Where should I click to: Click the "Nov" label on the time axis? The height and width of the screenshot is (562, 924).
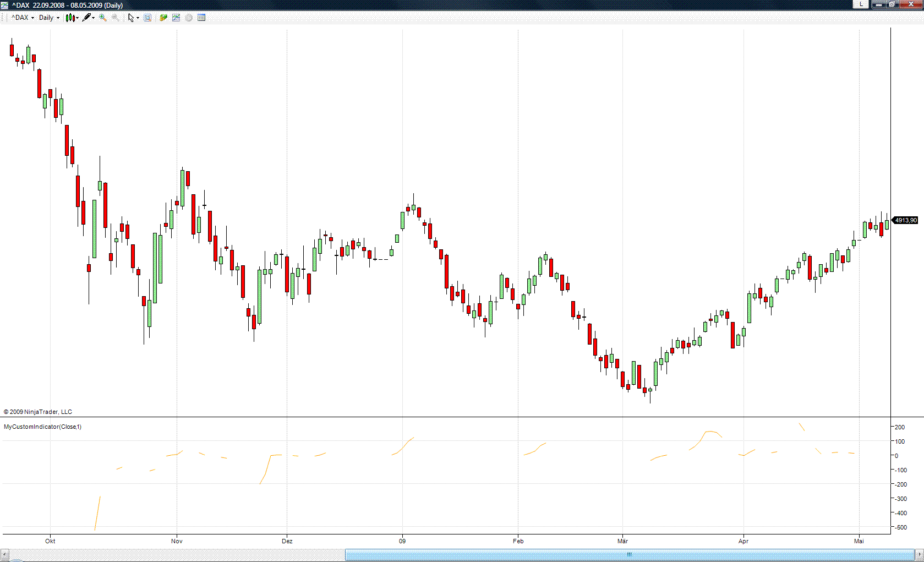(177, 541)
